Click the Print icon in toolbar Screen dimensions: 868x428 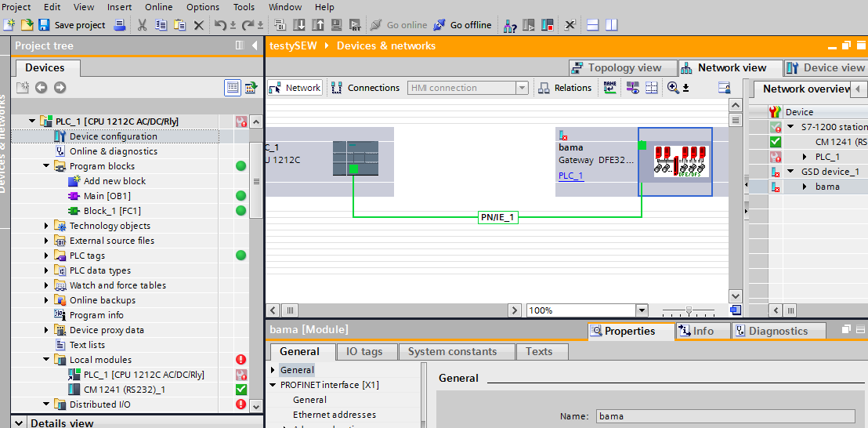(x=120, y=25)
